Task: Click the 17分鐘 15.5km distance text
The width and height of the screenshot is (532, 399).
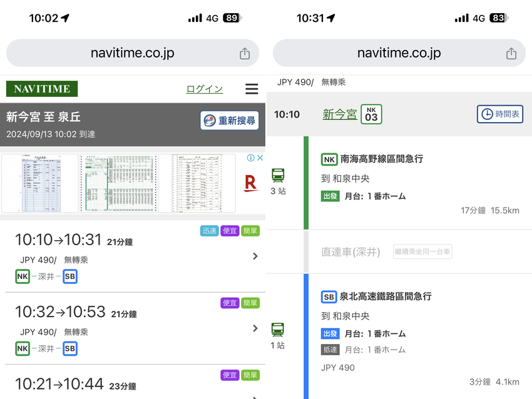Action: [490, 211]
